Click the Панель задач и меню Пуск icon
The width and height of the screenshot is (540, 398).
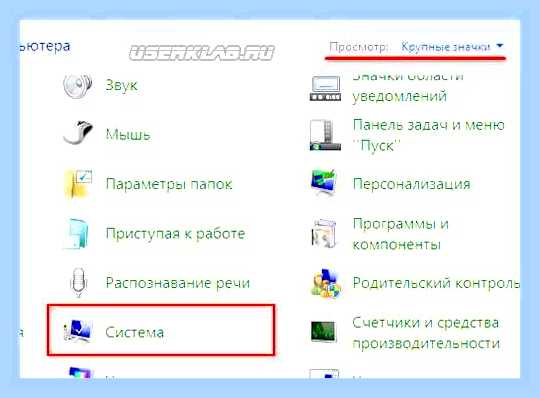tap(325, 135)
